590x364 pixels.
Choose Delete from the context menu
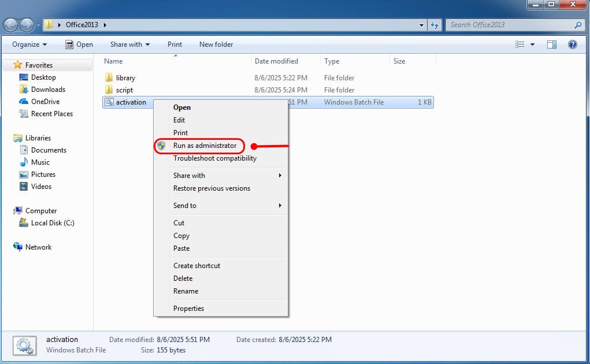point(183,278)
